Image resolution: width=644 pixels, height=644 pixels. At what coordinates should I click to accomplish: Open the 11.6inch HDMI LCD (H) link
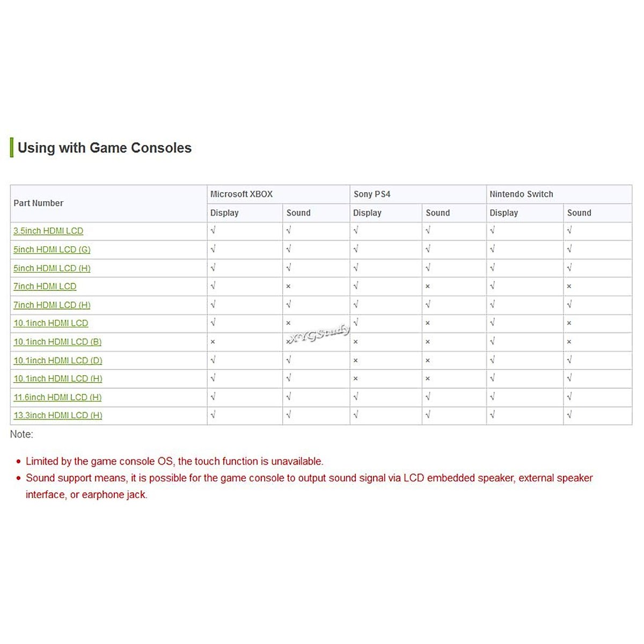pos(57,397)
